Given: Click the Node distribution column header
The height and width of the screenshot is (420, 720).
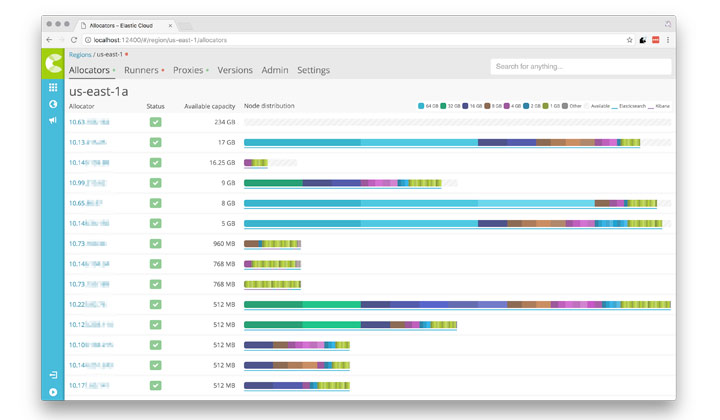Looking at the screenshot, I should click(x=269, y=106).
